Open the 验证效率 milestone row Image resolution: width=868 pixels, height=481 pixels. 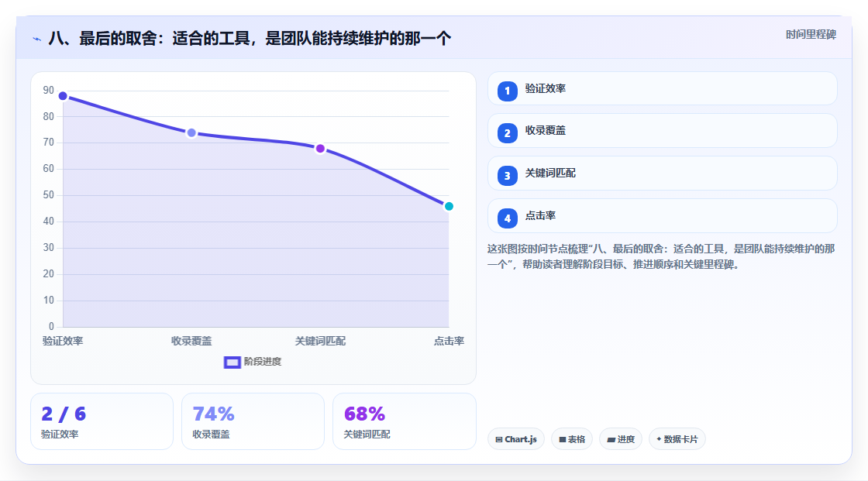(662, 88)
